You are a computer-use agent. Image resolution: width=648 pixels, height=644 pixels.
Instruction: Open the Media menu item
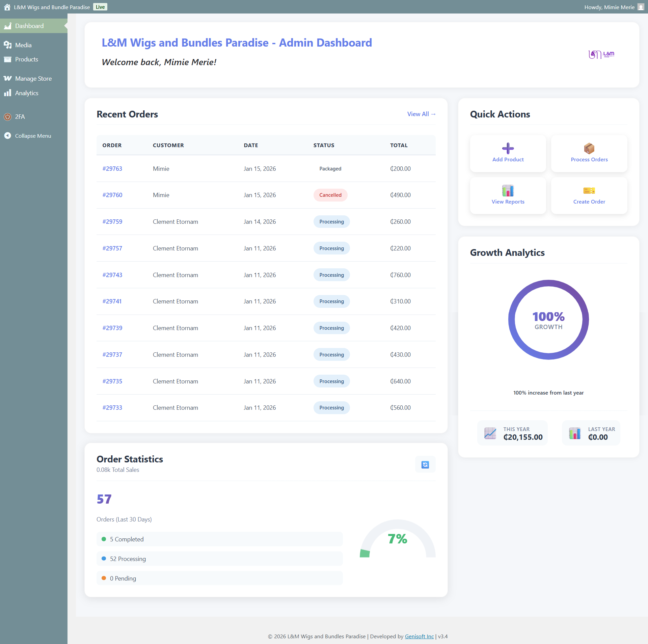coord(23,45)
